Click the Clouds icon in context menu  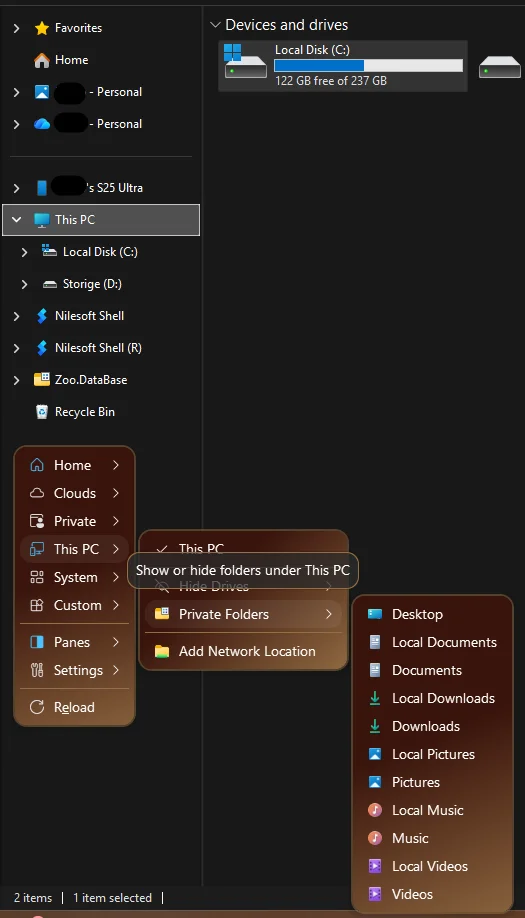(x=37, y=493)
